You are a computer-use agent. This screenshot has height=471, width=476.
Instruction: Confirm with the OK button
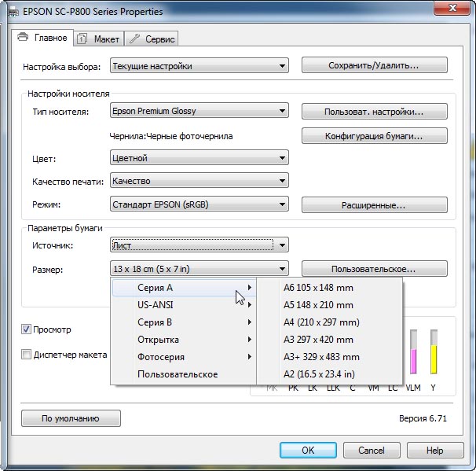coord(308,450)
